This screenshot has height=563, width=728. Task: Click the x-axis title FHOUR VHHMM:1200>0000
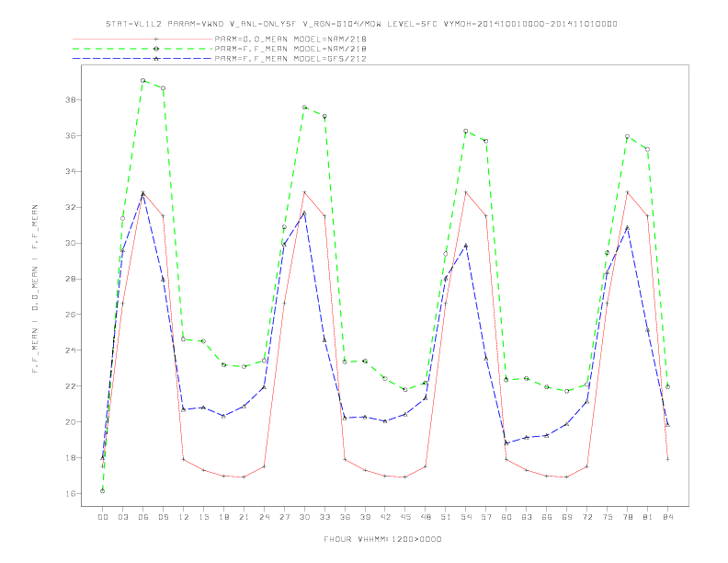coord(382,539)
